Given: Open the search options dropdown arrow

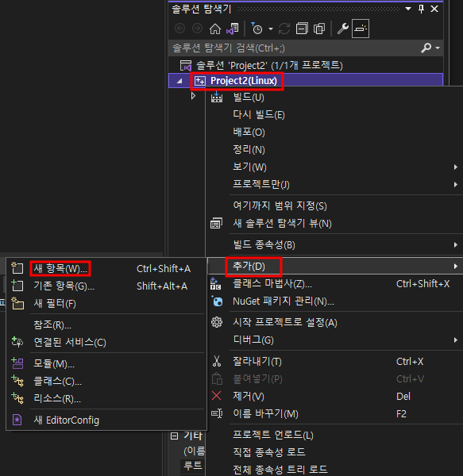Looking at the screenshot, I should pos(438,48).
